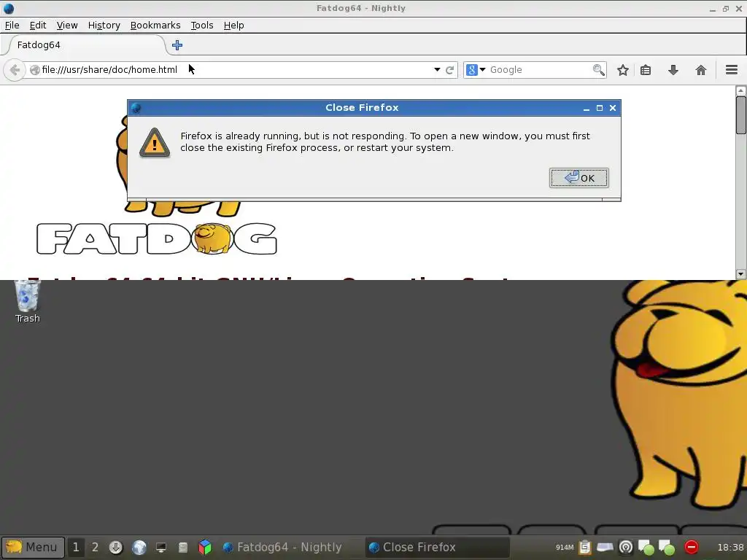Close the Close Firefox dialog with X
Image resolution: width=747 pixels, height=560 pixels.
[613, 108]
